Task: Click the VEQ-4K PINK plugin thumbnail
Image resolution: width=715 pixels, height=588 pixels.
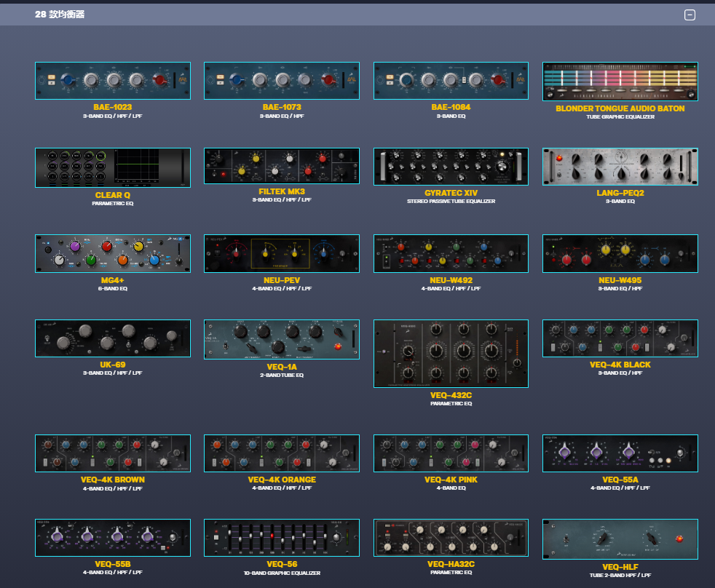Action: pos(451,453)
